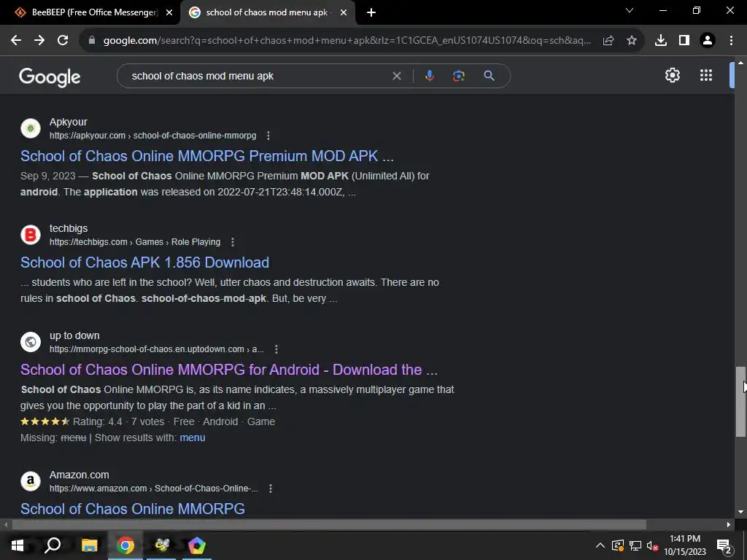Viewport: 747px width, 560px height.
Task: Open more options for up to down result
Action: [276, 349]
